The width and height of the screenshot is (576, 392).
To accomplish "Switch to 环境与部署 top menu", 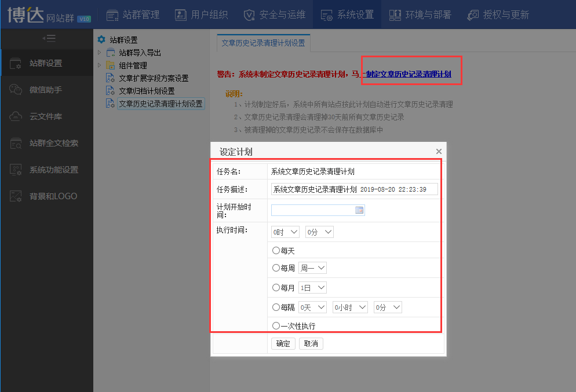I will pos(420,14).
